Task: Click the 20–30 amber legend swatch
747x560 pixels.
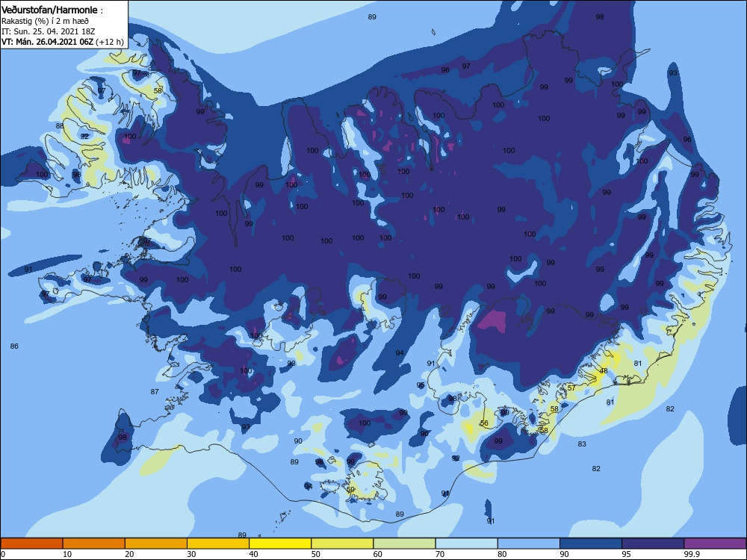Action: 156,544
